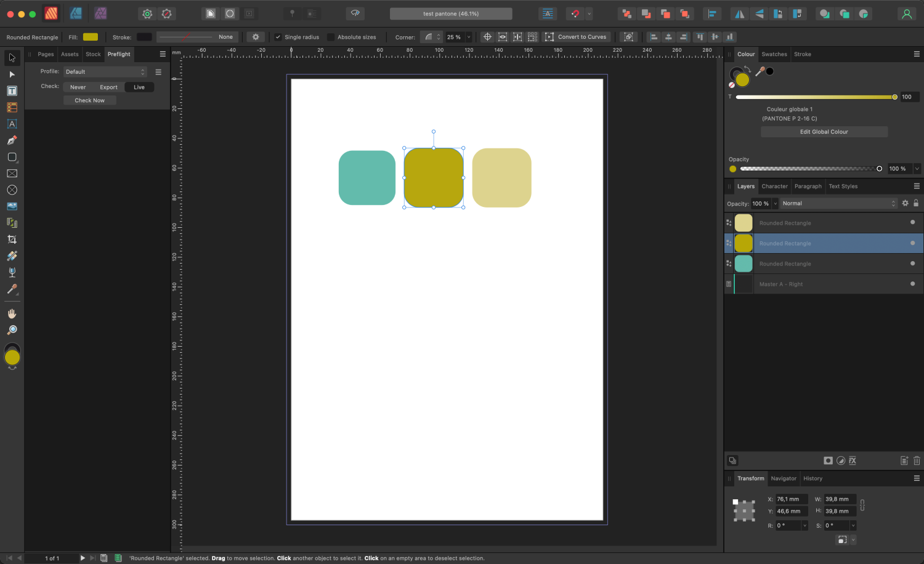This screenshot has height=564, width=924.
Task: Open the Character panel tab
Action: (774, 186)
